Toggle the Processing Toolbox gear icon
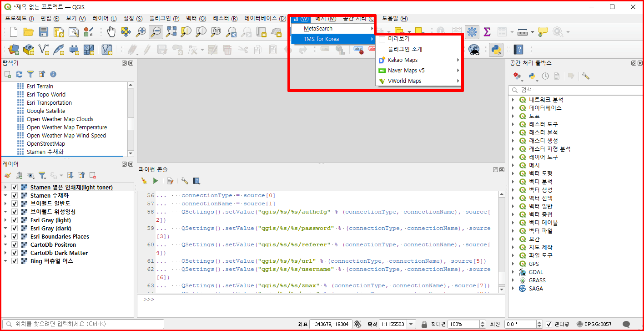 (x=472, y=32)
